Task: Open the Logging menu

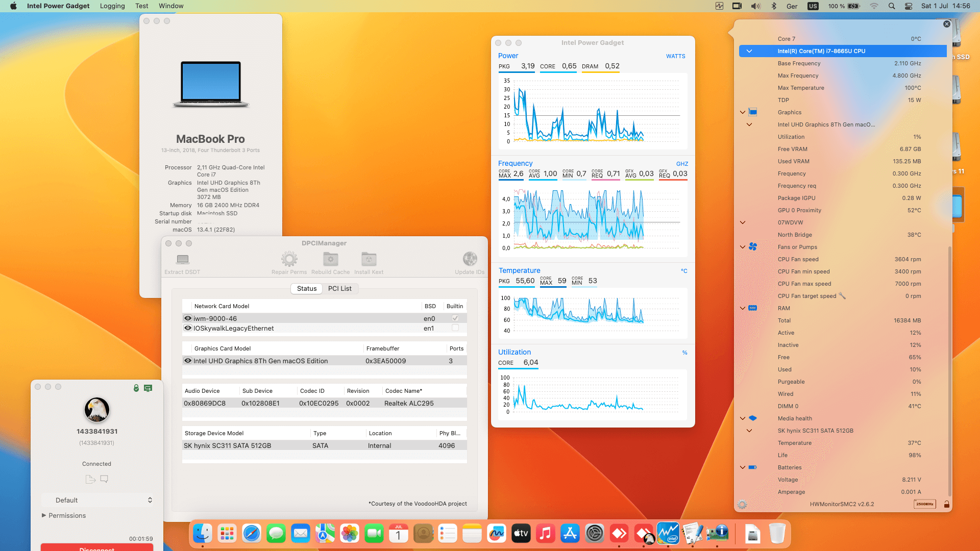Action: [112, 6]
